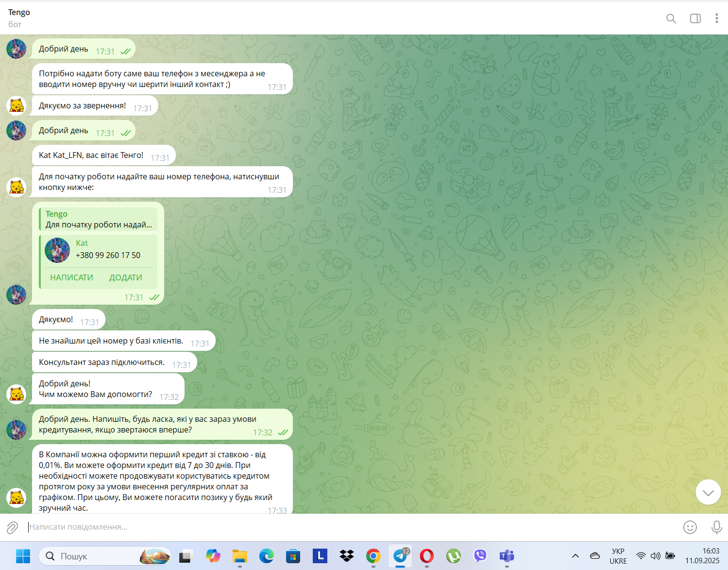Launch Copilot from the taskbar
This screenshot has height=570, width=728.
213,556
